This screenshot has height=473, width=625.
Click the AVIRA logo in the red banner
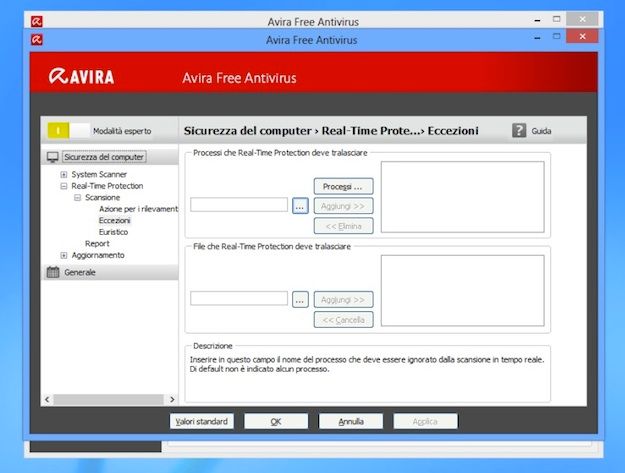[x=81, y=76]
